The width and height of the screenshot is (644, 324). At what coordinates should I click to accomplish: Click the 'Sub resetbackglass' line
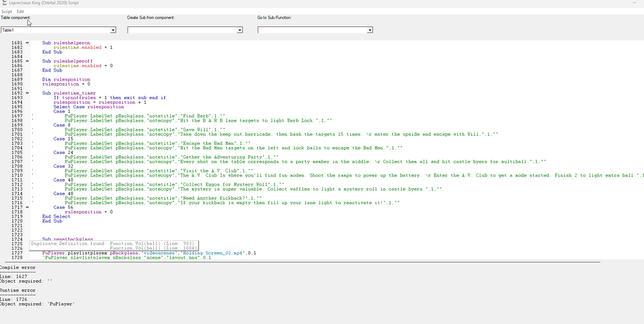point(68,239)
